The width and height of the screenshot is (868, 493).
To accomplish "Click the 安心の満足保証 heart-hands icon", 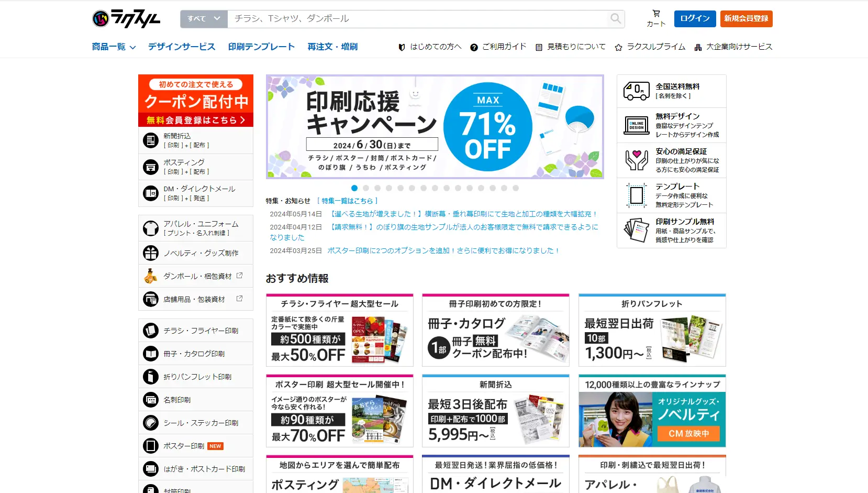I will (x=637, y=160).
